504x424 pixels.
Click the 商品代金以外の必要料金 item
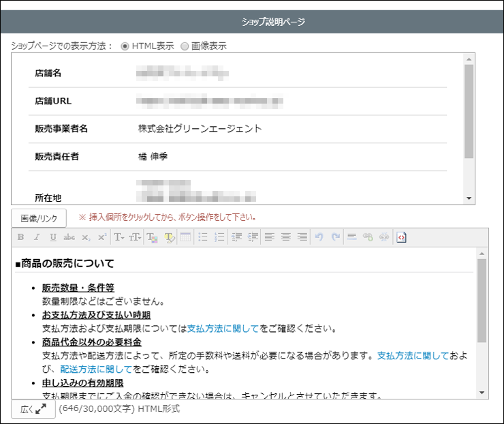(92, 342)
